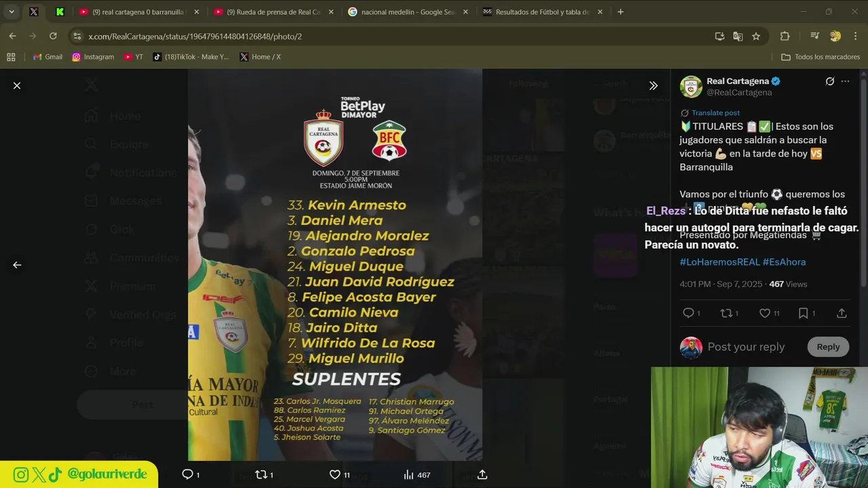Like heart icon under the photo
The height and width of the screenshot is (488, 868).
(x=334, y=474)
